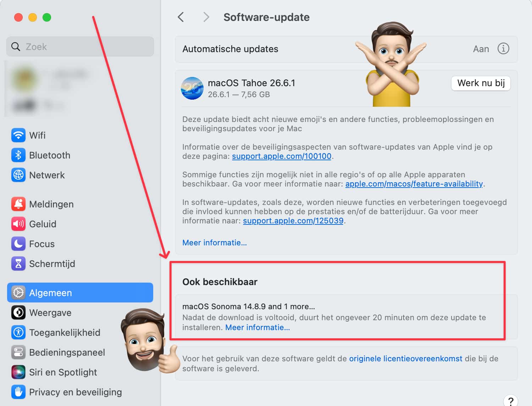Click the Bedieningspaneel switches icon

click(x=18, y=352)
